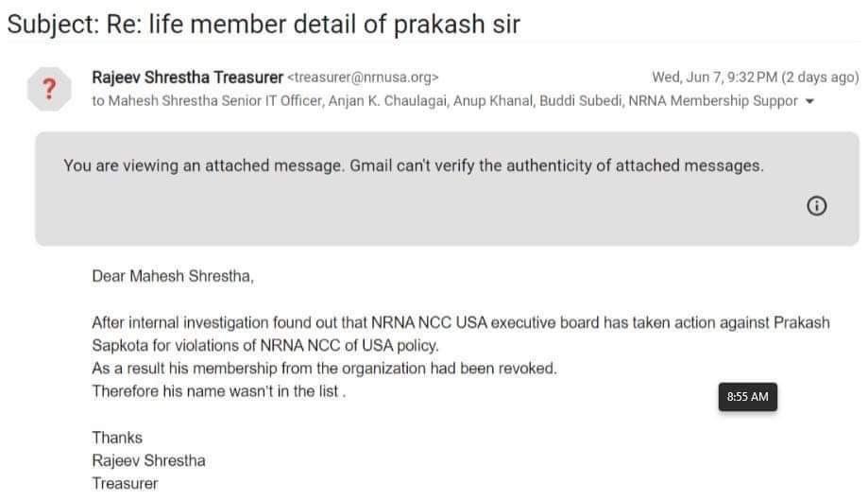Select recipient Buddi Subedi

(579, 101)
